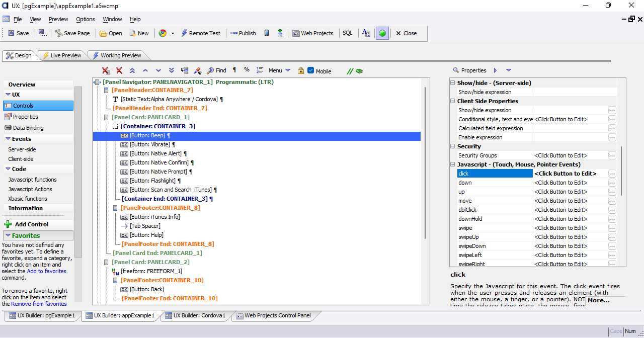Select Javascript functions in the Code section
The height and width of the screenshot is (338, 644).
click(x=32, y=180)
